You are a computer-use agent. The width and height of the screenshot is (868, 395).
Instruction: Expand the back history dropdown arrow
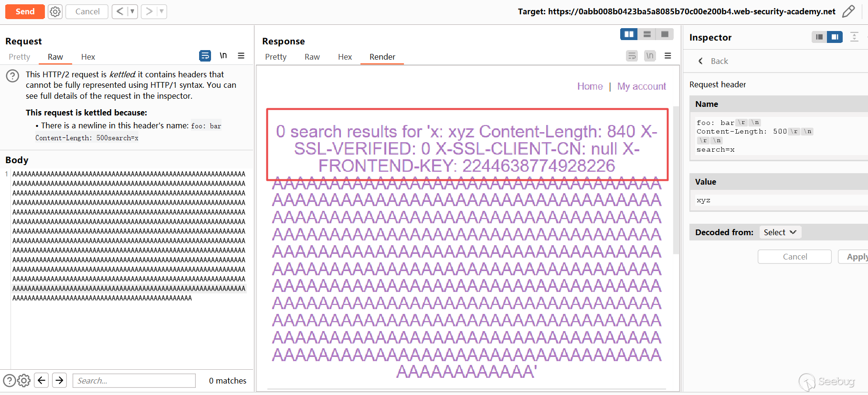pyautogui.click(x=132, y=11)
